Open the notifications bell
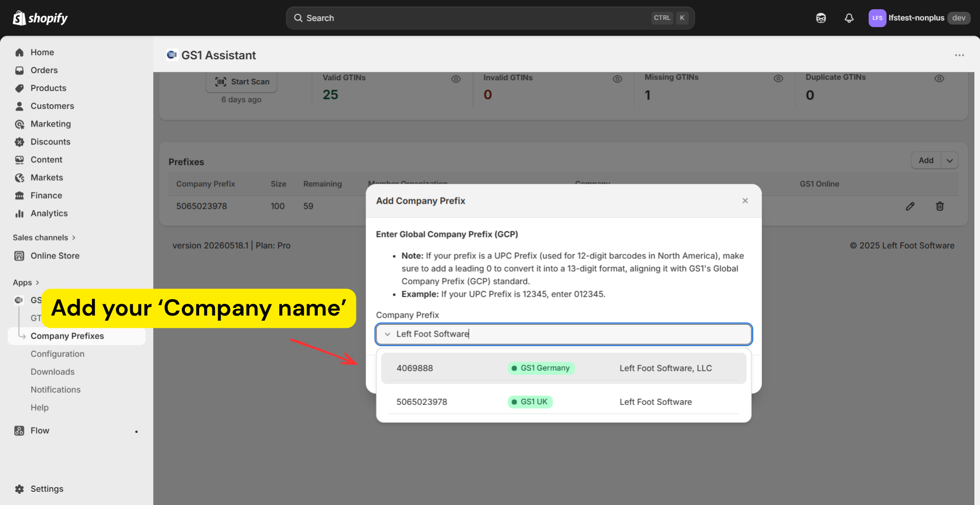Screen dimensions: 980x505 tap(849, 18)
